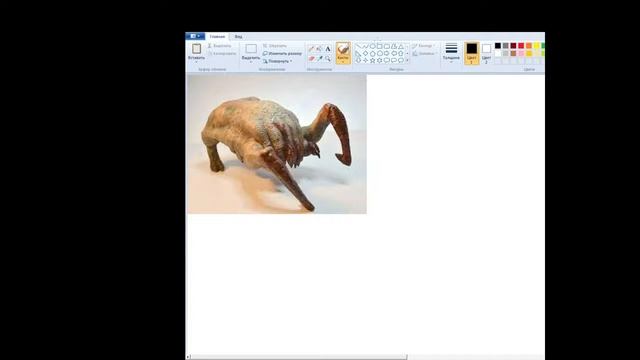The height and width of the screenshot is (360, 640).
Task: Click the scrollbar left arrow button
Action: (188, 357)
